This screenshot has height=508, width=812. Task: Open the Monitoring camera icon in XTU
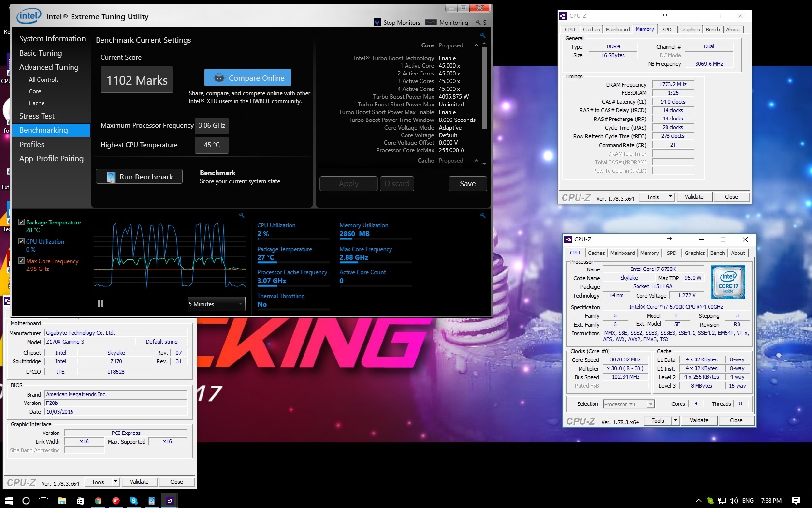click(x=430, y=22)
